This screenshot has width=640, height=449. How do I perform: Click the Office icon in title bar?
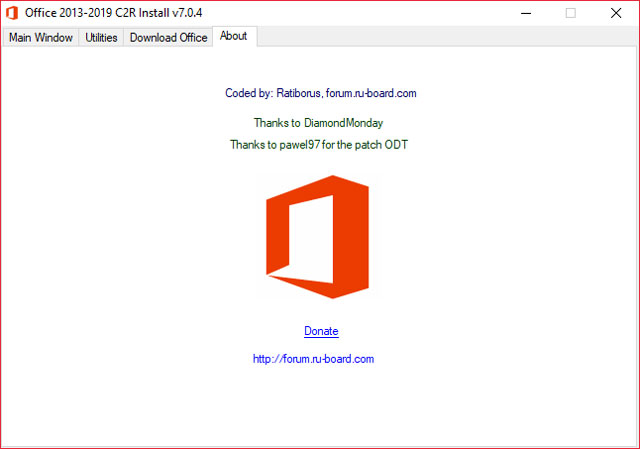pyautogui.click(x=12, y=13)
